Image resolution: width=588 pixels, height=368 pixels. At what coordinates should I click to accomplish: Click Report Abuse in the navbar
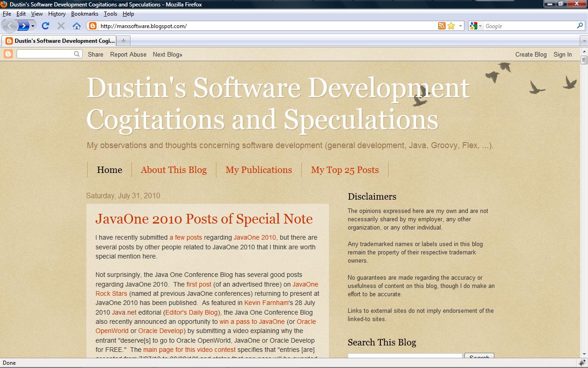click(128, 54)
